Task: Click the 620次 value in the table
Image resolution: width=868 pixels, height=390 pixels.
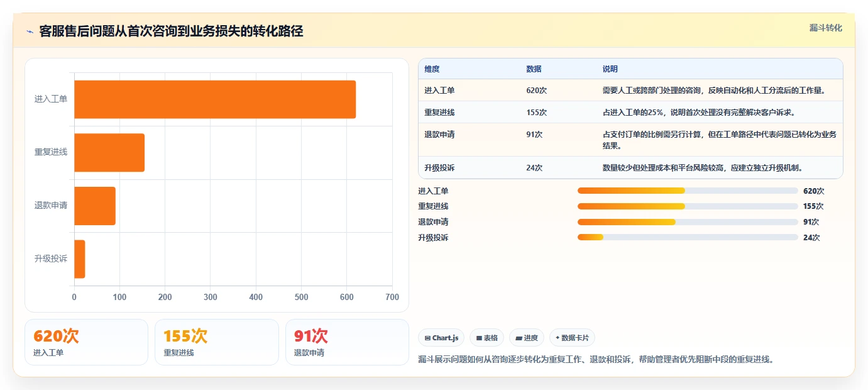Action: coord(537,91)
